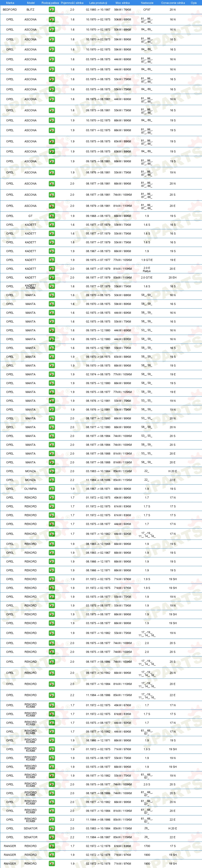Click fuel icon in ASCONA 74kW / 100KM row
Screen dimensions: 202x868
click(x=51, y=195)
